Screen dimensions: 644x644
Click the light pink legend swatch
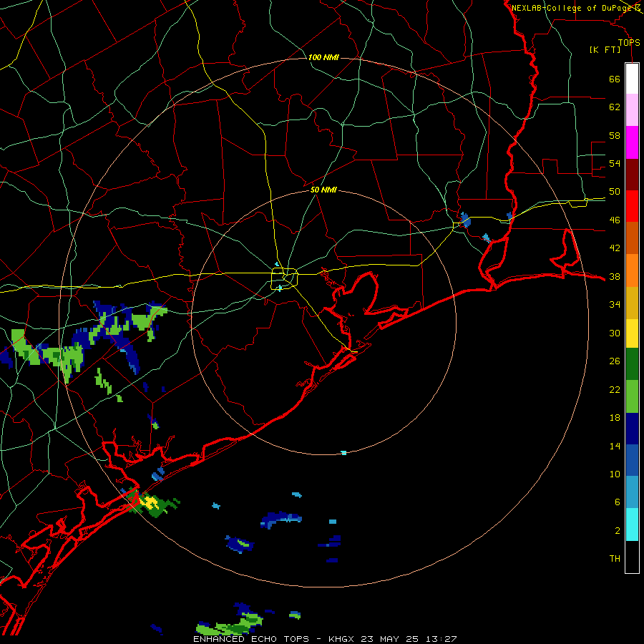632,110
